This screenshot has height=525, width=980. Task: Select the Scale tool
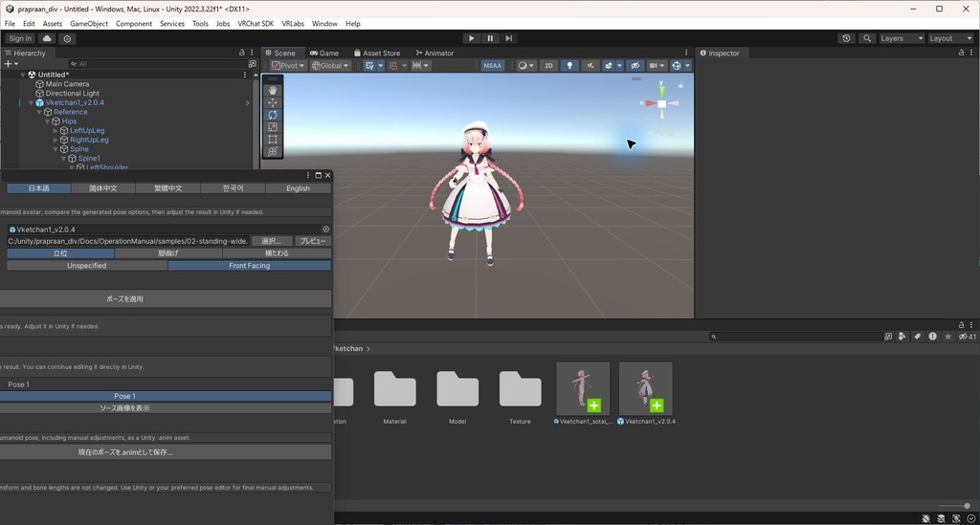[273, 127]
